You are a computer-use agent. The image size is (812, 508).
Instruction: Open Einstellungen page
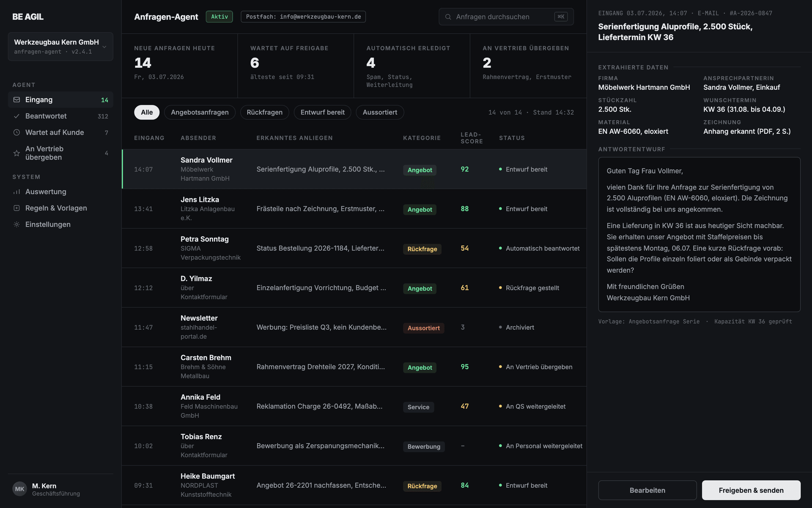click(x=60, y=224)
